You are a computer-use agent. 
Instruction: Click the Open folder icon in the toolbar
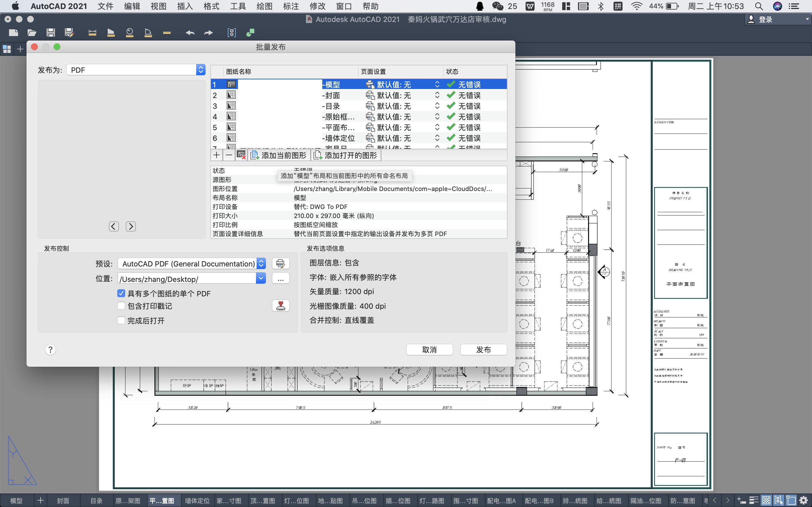32,32
